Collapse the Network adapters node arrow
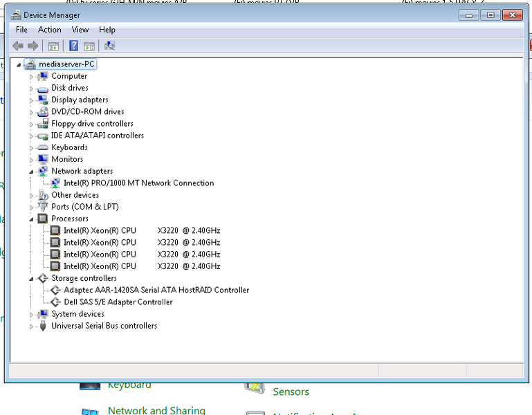This screenshot has height=415, width=532. tap(31, 172)
